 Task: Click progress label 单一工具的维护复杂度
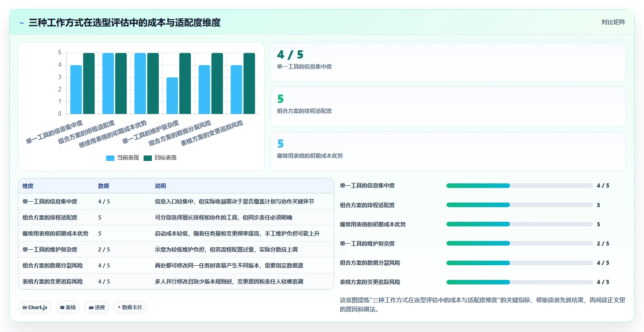click(367, 243)
